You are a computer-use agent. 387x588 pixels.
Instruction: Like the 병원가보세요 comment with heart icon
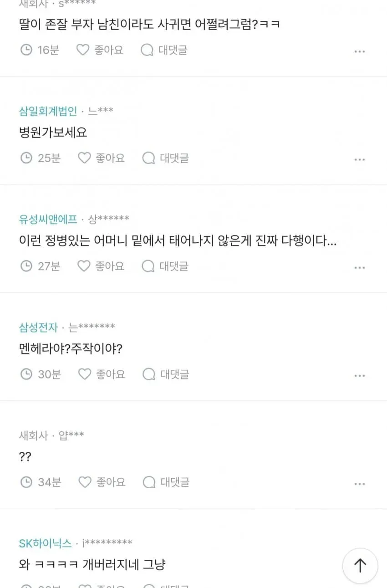point(84,158)
